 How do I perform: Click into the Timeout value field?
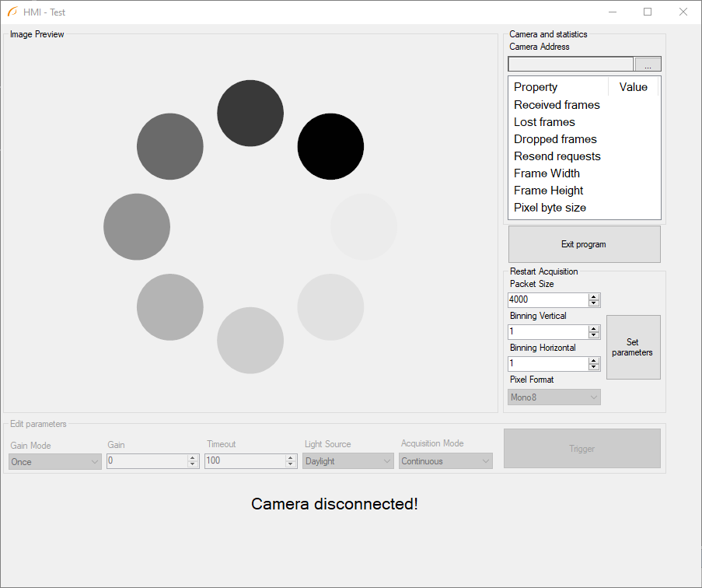(244, 461)
